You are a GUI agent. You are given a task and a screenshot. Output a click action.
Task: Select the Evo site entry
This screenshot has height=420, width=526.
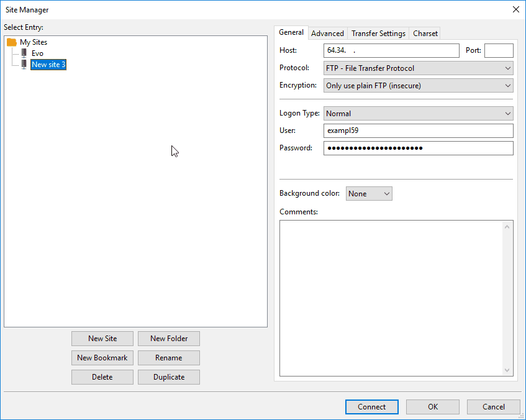pyautogui.click(x=37, y=53)
